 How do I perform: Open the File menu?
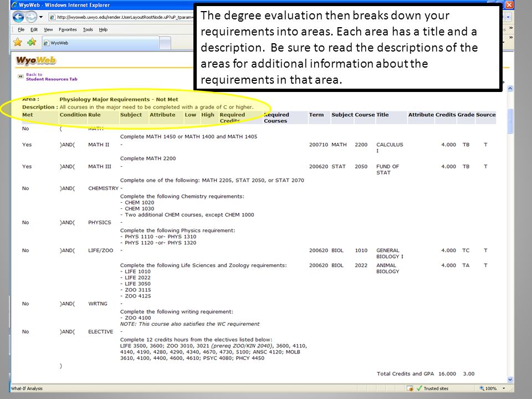tap(21, 29)
